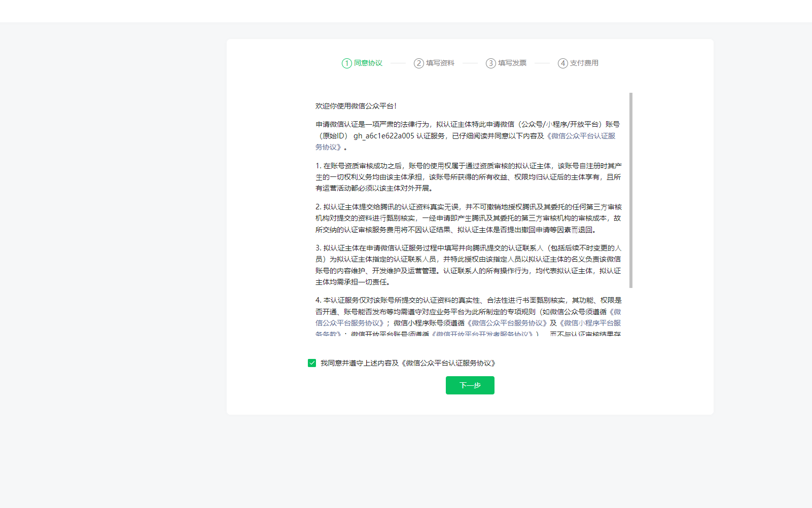Click the original ID gh_a6c1e622a005

click(x=384, y=136)
